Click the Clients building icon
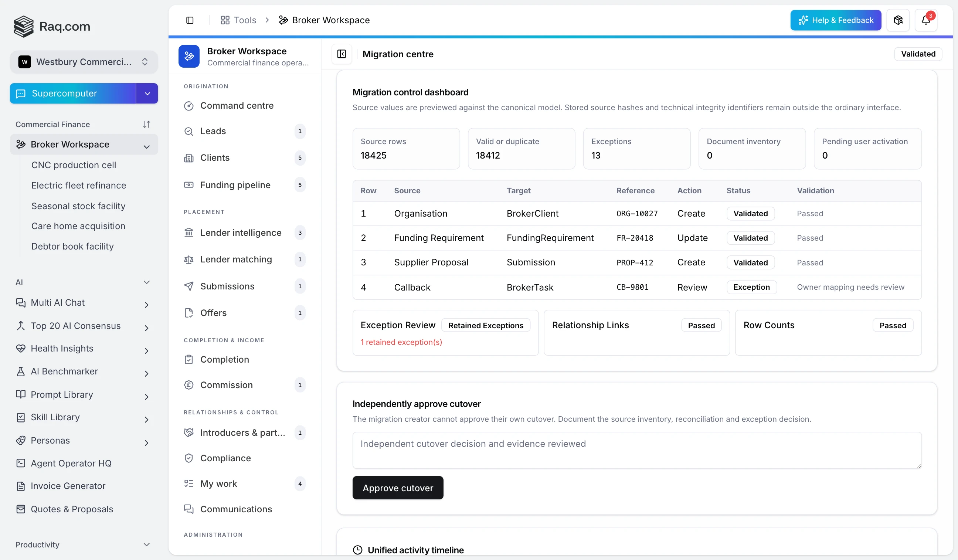This screenshot has height=560, width=958. click(188, 158)
